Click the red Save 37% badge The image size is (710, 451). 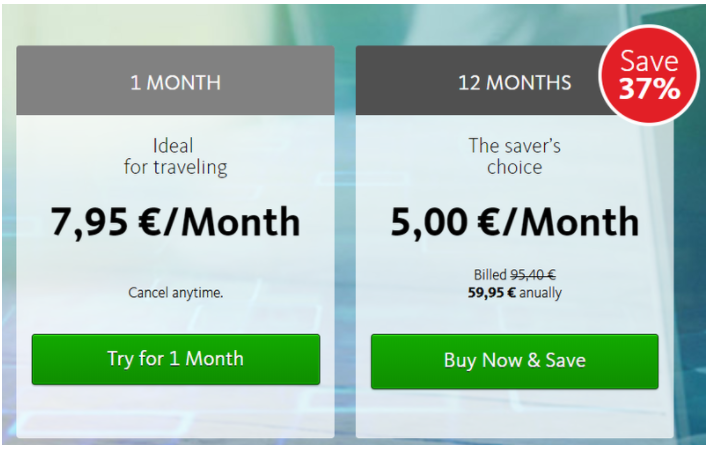tap(649, 75)
